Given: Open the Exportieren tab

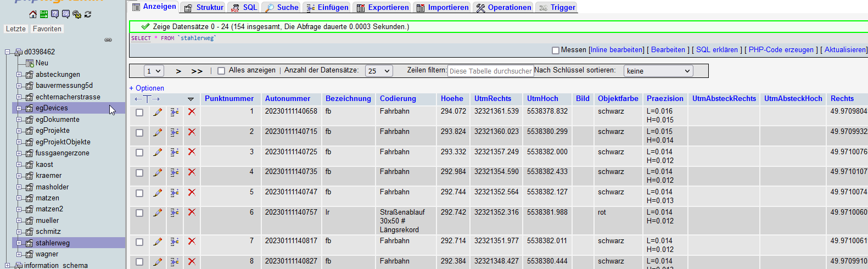Looking at the screenshot, I should [383, 7].
